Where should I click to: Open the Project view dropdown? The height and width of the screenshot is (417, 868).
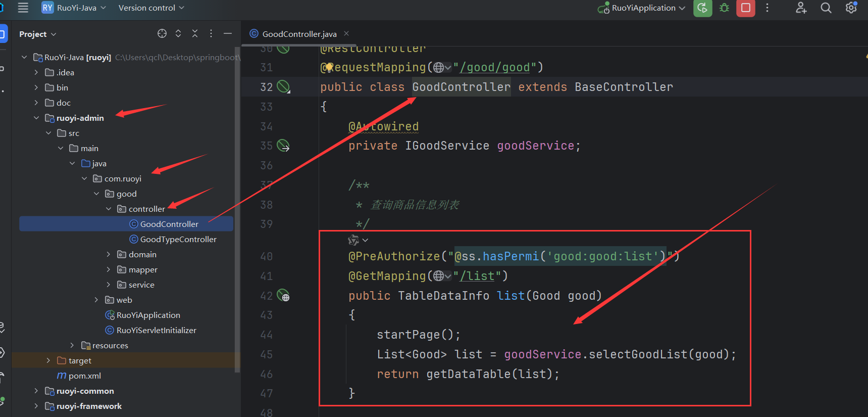(38, 34)
